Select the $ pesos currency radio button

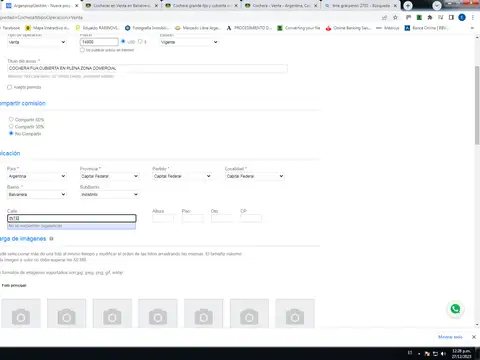pos(140,42)
